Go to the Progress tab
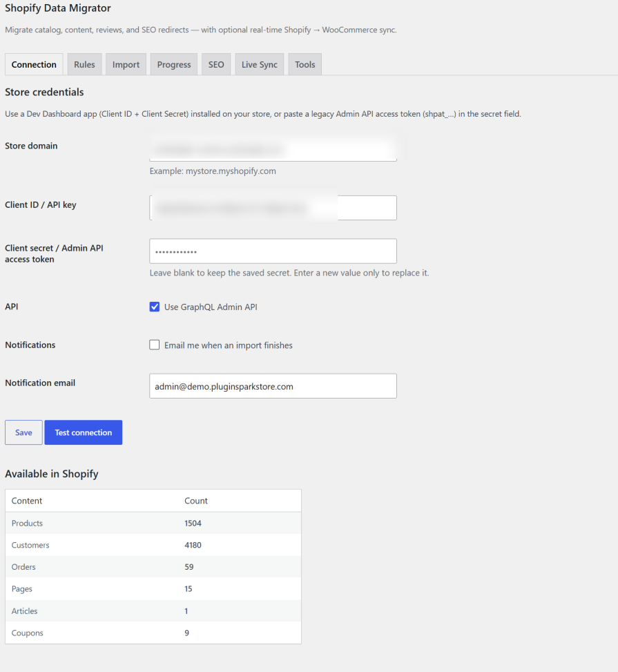 point(173,64)
